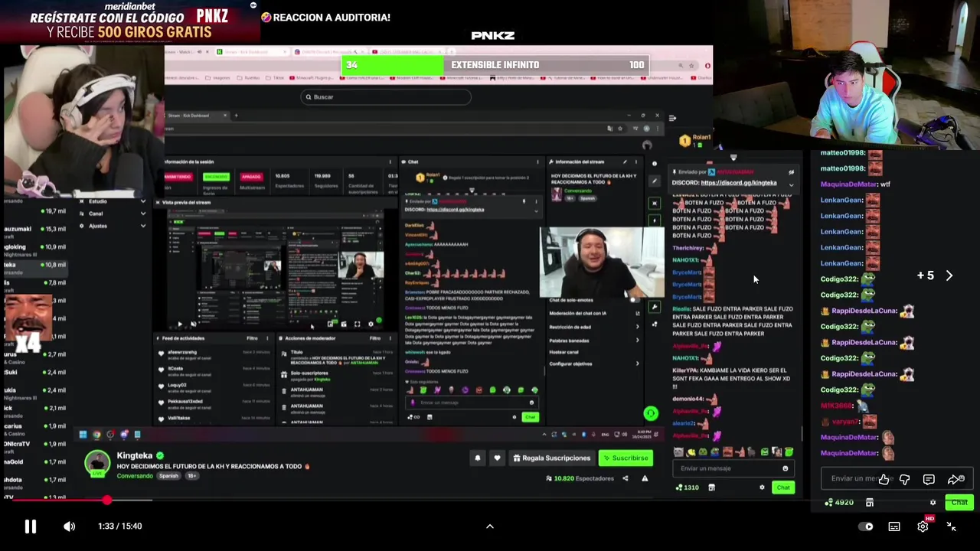This screenshot has width=980, height=551.
Task: Click the red playhead scrubber dot
Action: point(107,500)
